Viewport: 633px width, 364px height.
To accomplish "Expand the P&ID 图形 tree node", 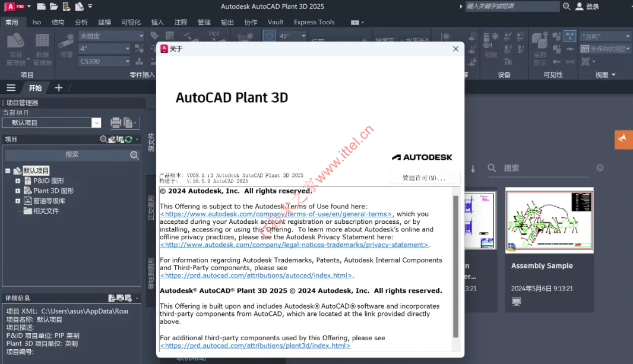I will tap(18, 181).
